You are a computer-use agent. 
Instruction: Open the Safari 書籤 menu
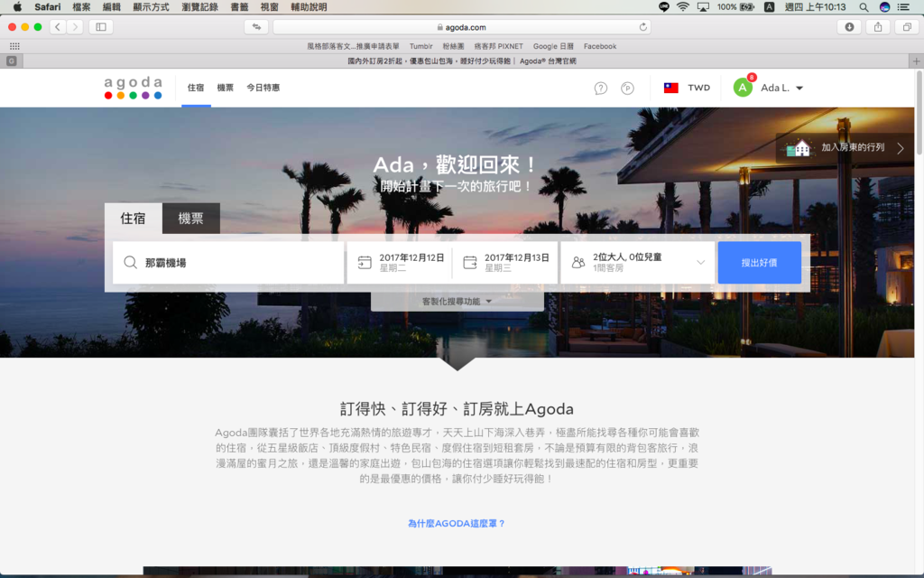(x=239, y=7)
